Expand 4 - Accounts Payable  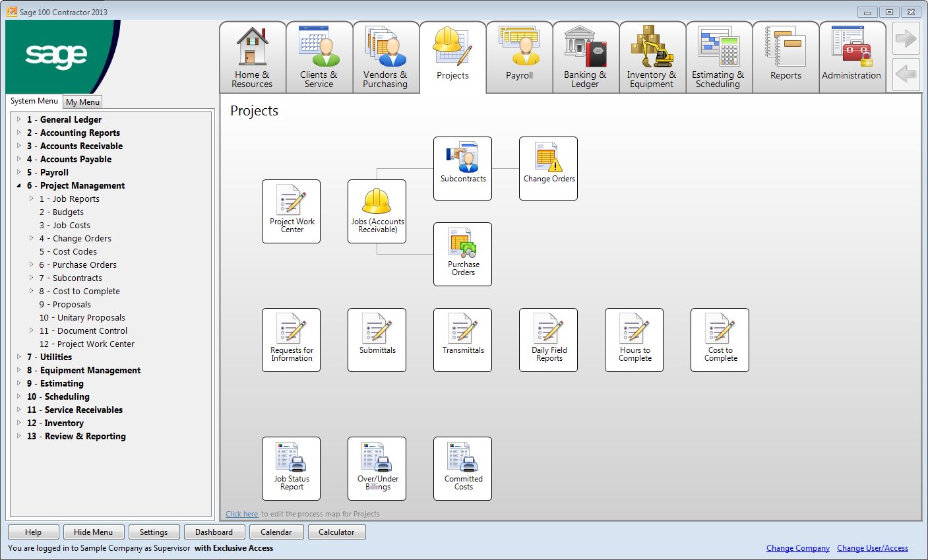pos(19,159)
